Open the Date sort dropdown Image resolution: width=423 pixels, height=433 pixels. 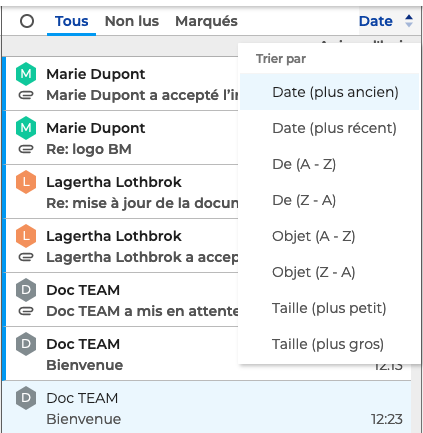376,21
